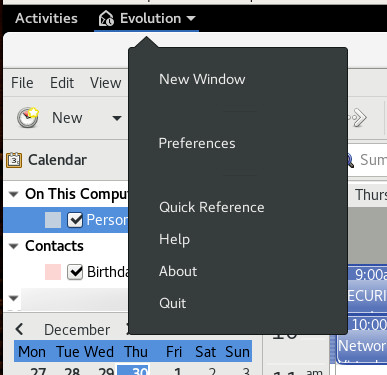The height and width of the screenshot is (375, 387).
Task: Open the File menu
Action: (x=22, y=83)
